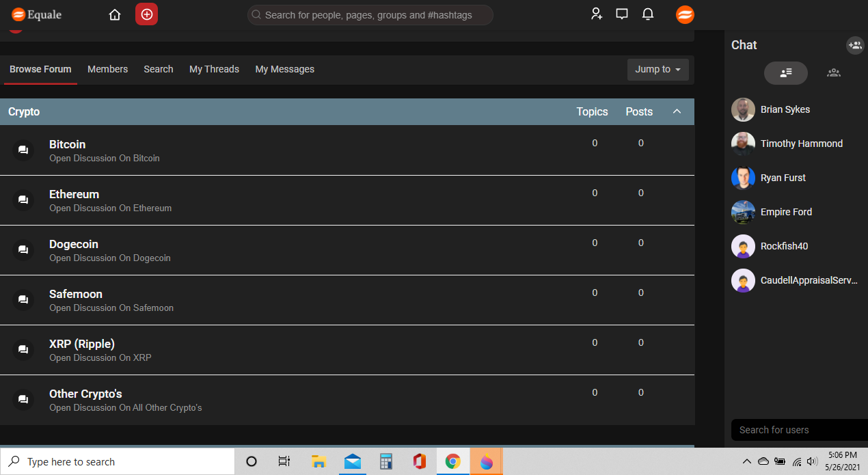
Task: Open the Members tab
Action: [108, 69]
